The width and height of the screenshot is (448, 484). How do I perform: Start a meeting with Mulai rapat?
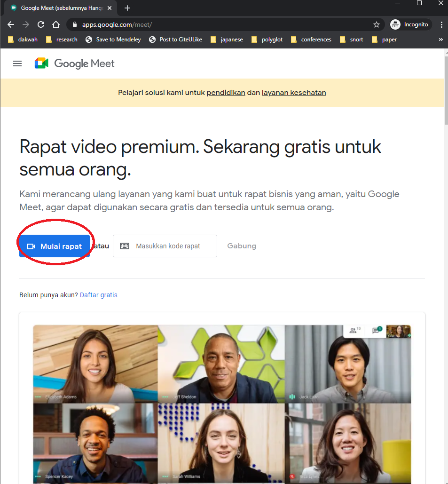tap(55, 246)
